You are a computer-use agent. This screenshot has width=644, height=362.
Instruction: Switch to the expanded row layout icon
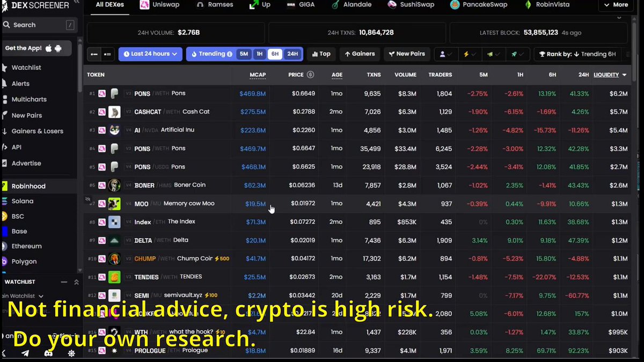[107, 54]
